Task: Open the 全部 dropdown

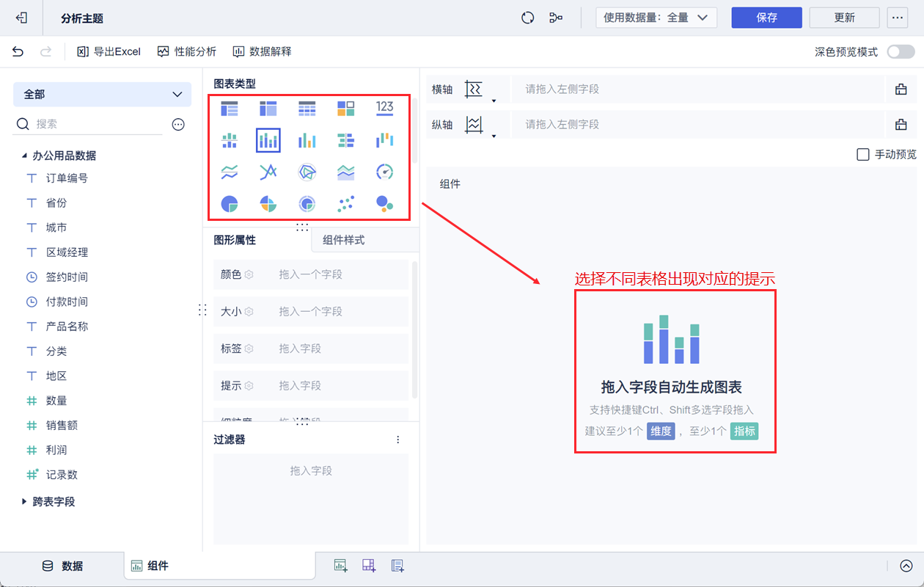Action: tap(102, 95)
